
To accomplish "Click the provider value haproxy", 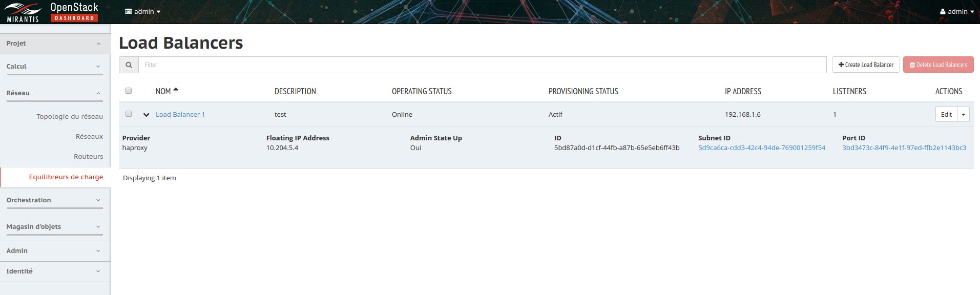I will coord(135,147).
